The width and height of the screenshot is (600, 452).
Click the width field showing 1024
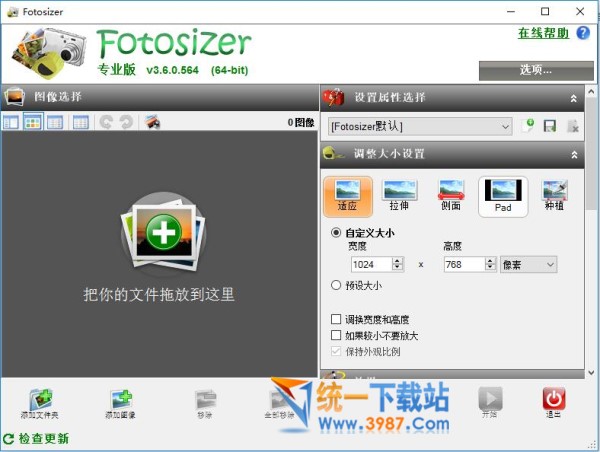[x=372, y=264]
